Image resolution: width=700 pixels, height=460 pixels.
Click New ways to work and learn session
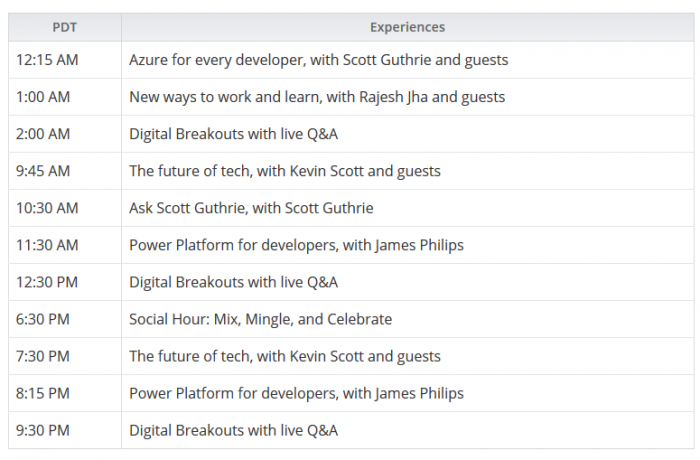pos(316,97)
